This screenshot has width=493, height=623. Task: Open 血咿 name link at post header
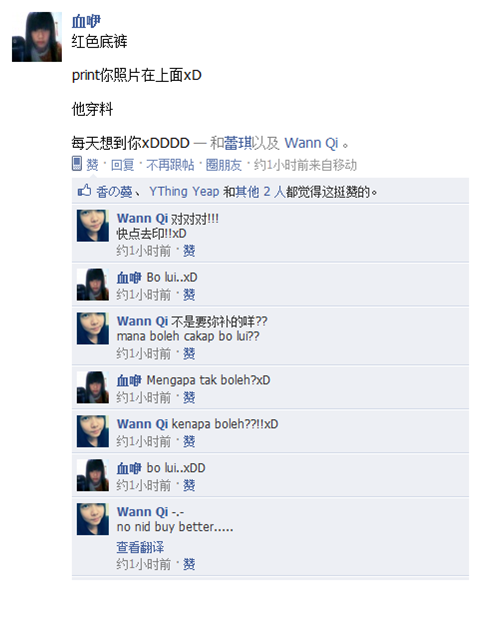tap(86, 21)
